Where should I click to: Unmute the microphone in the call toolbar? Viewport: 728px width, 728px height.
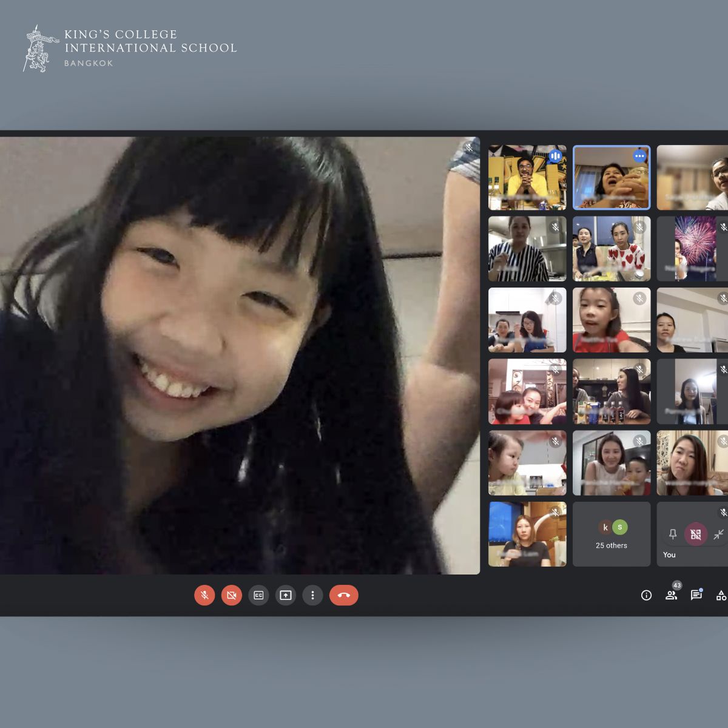(204, 595)
